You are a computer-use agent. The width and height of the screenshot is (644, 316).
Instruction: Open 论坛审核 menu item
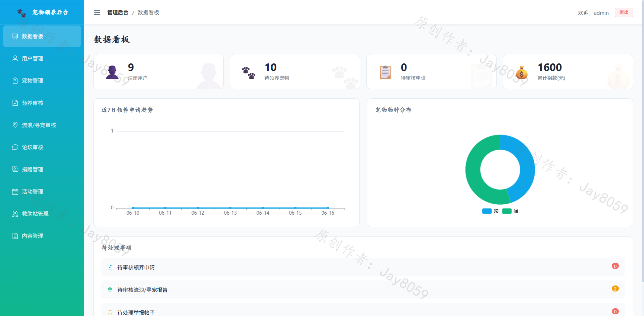(42, 147)
